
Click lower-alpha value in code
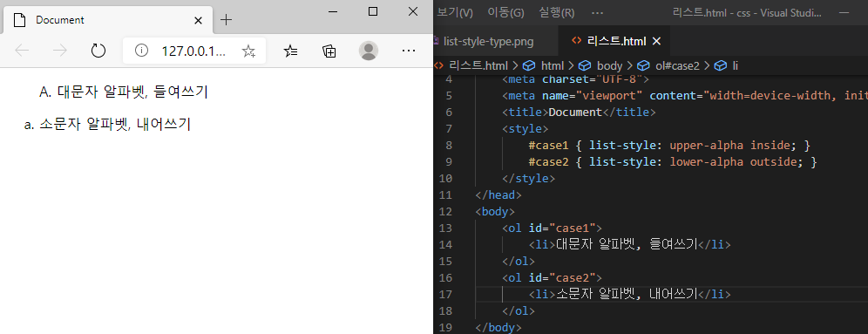[x=707, y=161]
